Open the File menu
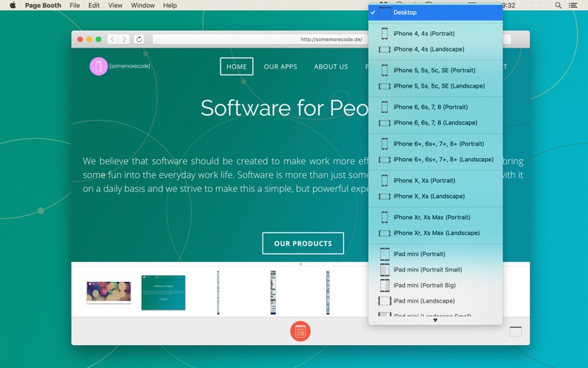The width and height of the screenshot is (588, 368). tap(75, 5)
